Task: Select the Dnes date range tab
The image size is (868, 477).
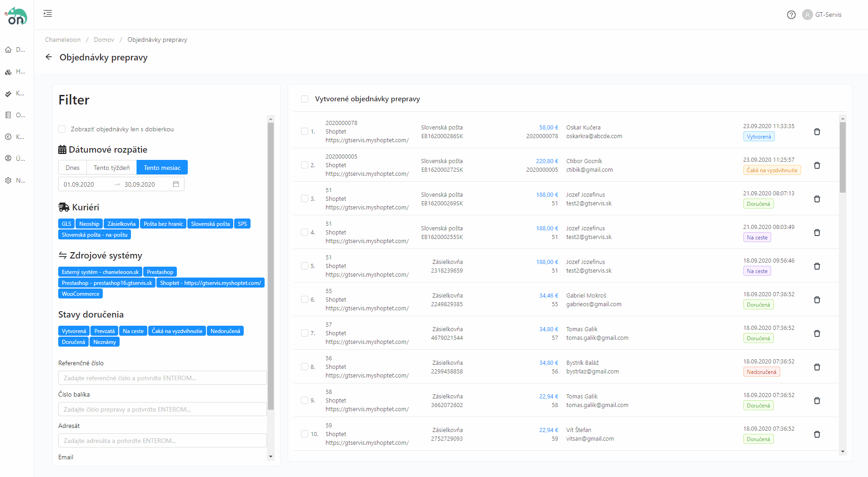Action: 72,168
